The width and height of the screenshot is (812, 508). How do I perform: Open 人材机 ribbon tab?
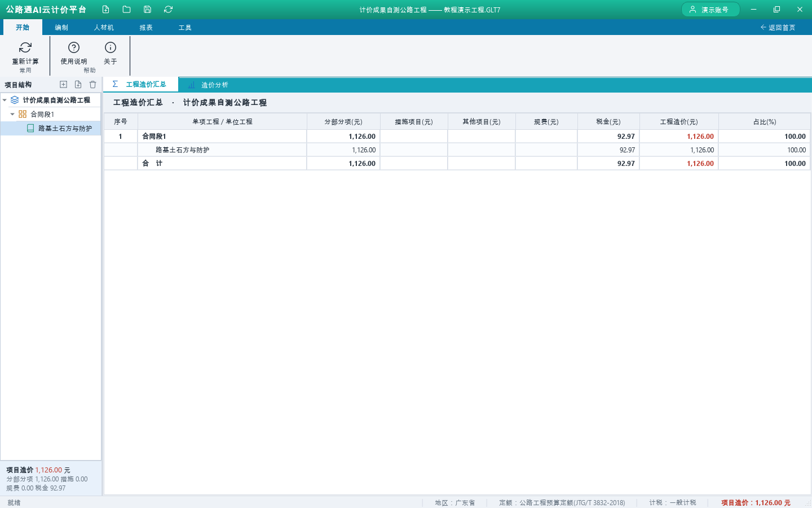click(104, 27)
